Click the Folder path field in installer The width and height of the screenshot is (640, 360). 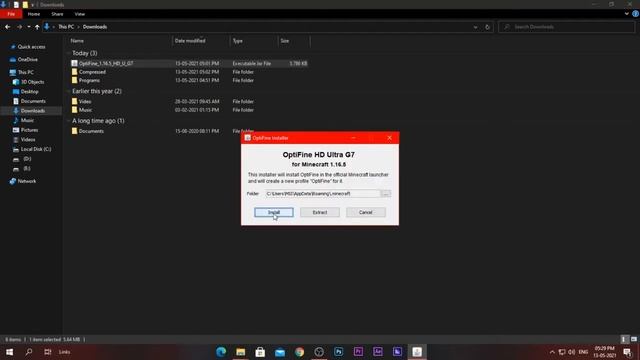pyautogui.click(x=322, y=193)
